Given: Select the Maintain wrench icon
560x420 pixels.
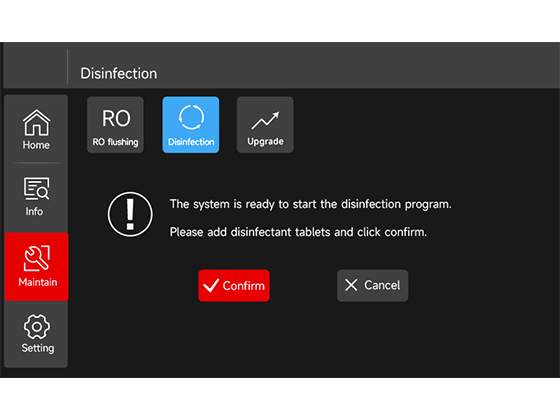Looking at the screenshot, I should point(36,258).
